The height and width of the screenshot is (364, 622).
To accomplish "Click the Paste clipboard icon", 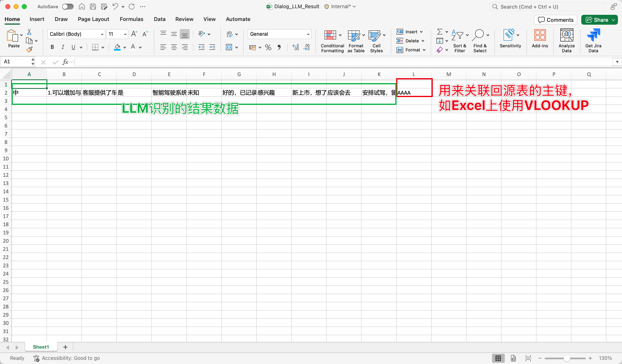I will [12, 36].
